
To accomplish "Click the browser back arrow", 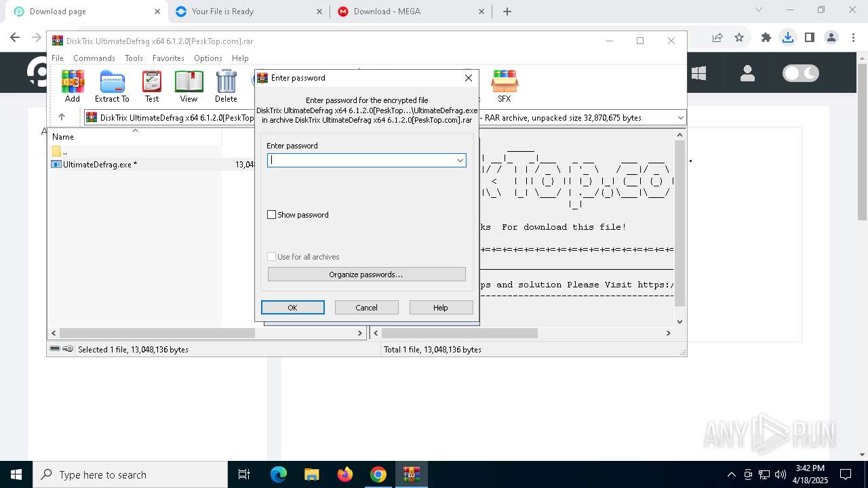I will (15, 38).
